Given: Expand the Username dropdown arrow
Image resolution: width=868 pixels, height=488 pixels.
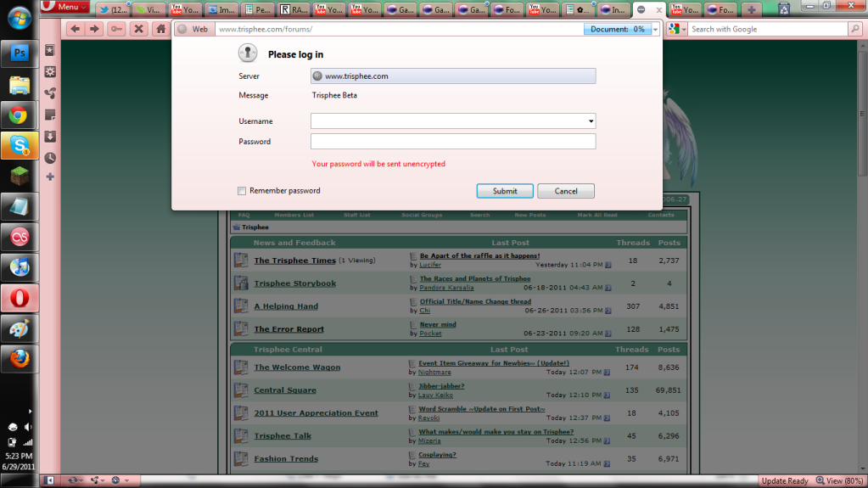Looking at the screenshot, I should coord(591,121).
